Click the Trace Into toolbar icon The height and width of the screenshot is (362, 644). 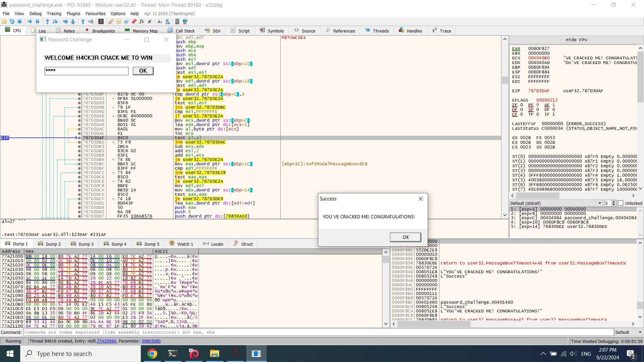click(x=65, y=21)
